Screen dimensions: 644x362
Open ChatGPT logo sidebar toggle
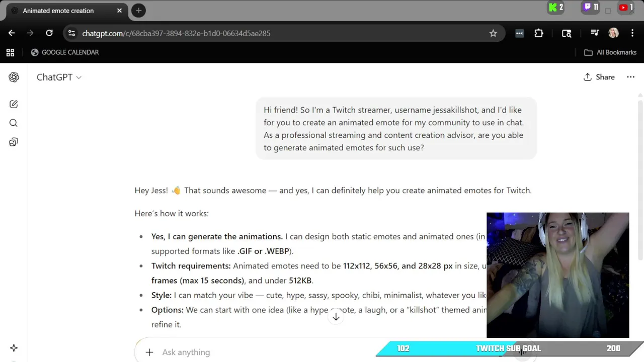tap(14, 77)
